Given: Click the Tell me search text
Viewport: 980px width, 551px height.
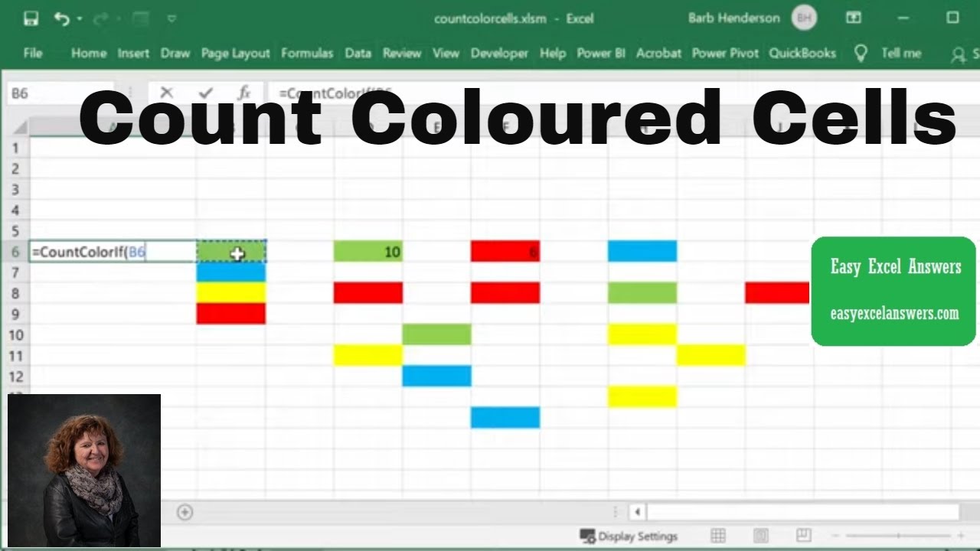Looking at the screenshot, I should point(901,53).
